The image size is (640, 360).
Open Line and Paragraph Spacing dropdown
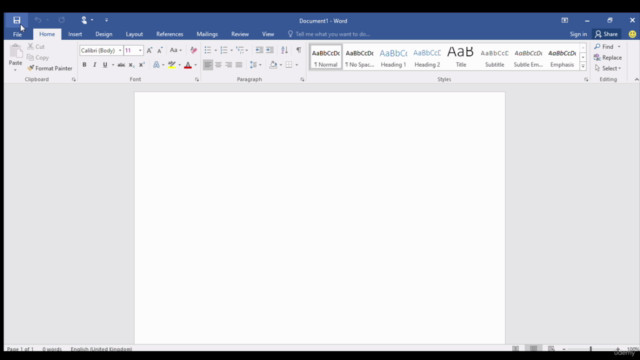(x=256, y=65)
